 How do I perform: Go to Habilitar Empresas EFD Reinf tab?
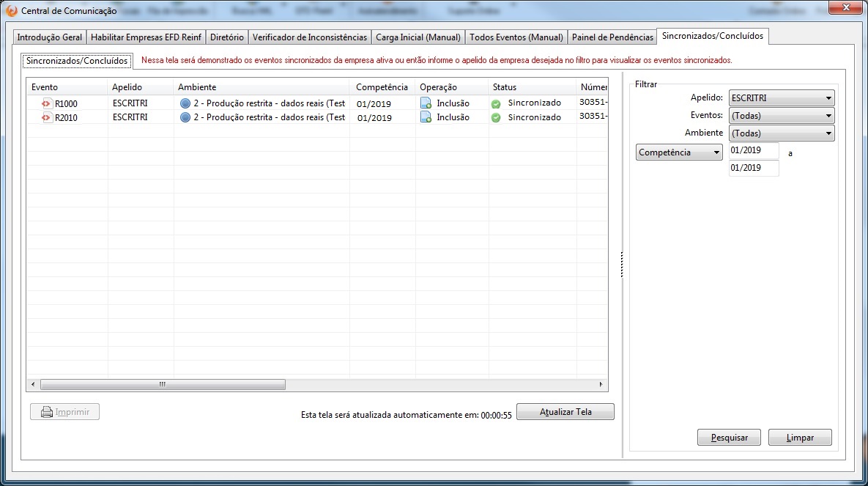(x=146, y=37)
